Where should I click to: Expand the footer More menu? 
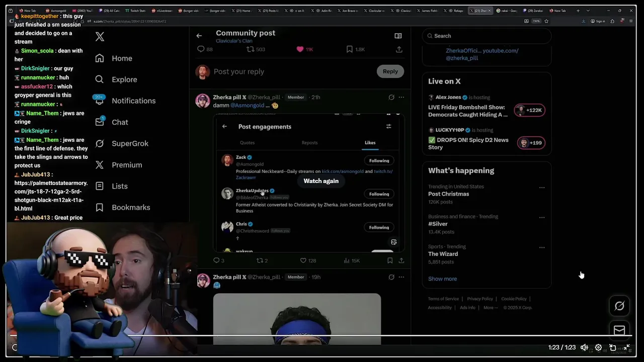pyautogui.click(x=491, y=308)
